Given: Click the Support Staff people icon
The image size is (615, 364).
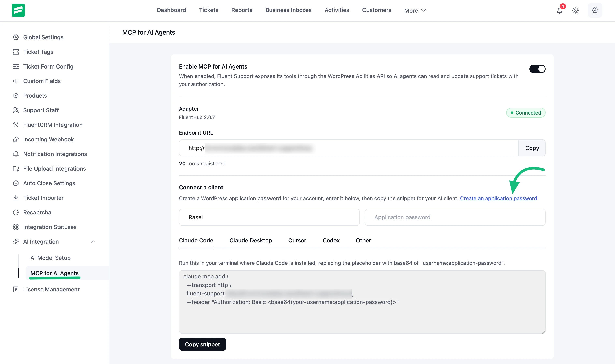Looking at the screenshot, I should coord(16,110).
